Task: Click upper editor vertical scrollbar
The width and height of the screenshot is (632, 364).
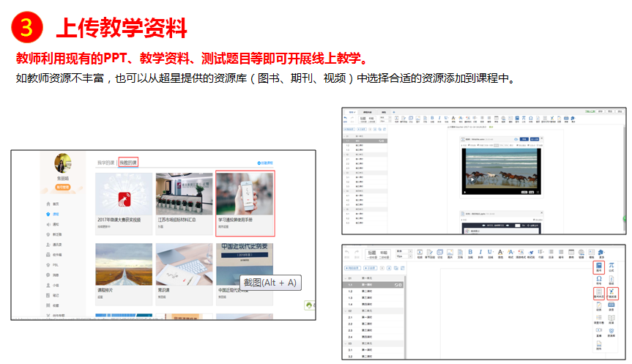Action: 625,177
